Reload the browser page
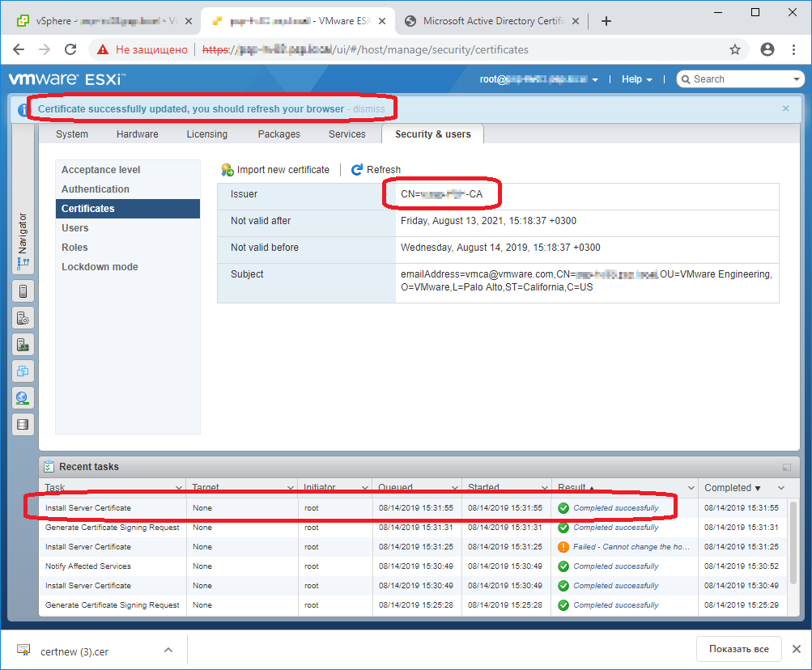Image resolution: width=812 pixels, height=670 pixels. click(x=70, y=49)
